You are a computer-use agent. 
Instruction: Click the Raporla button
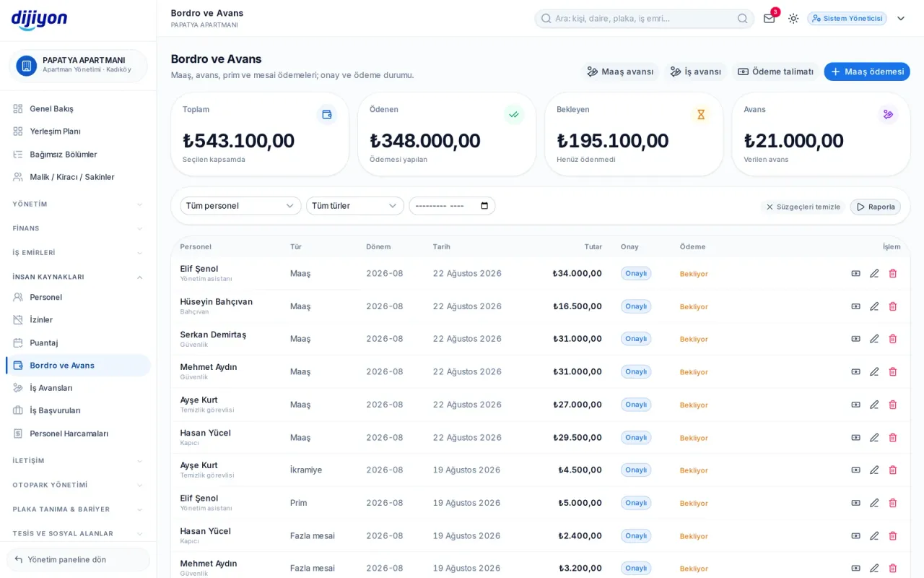coord(876,207)
